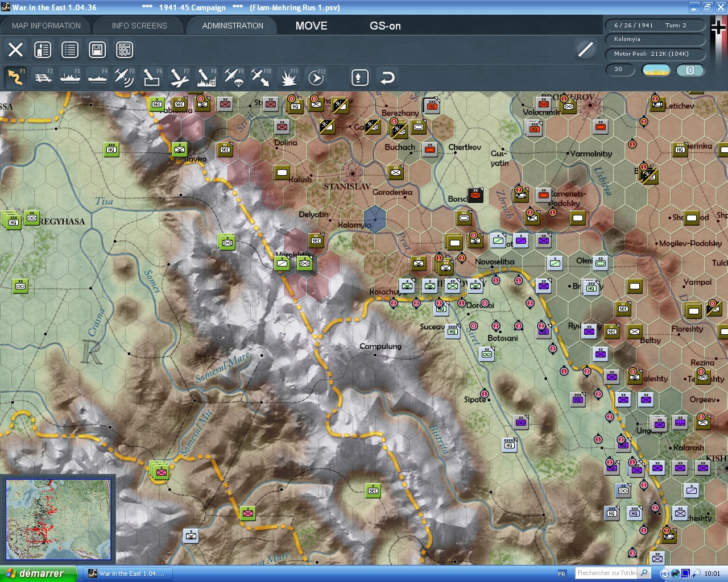Select the Move mode icon (F1)
Screen dimensions: 728x582
click(x=15, y=77)
